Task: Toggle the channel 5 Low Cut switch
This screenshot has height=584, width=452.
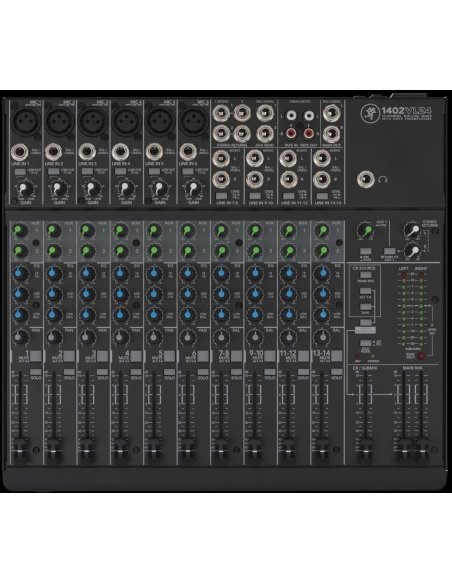Action: (x=154, y=172)
